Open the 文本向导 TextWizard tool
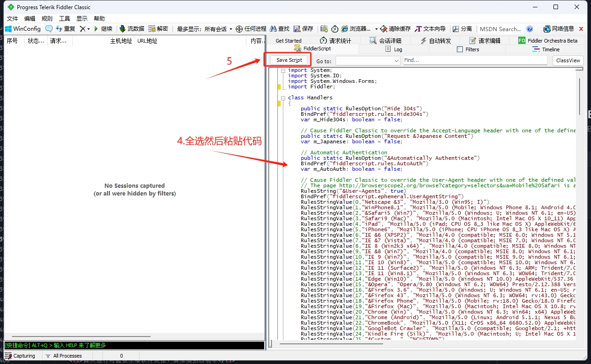Screen dimensions: 591x364 click(430, 28)
